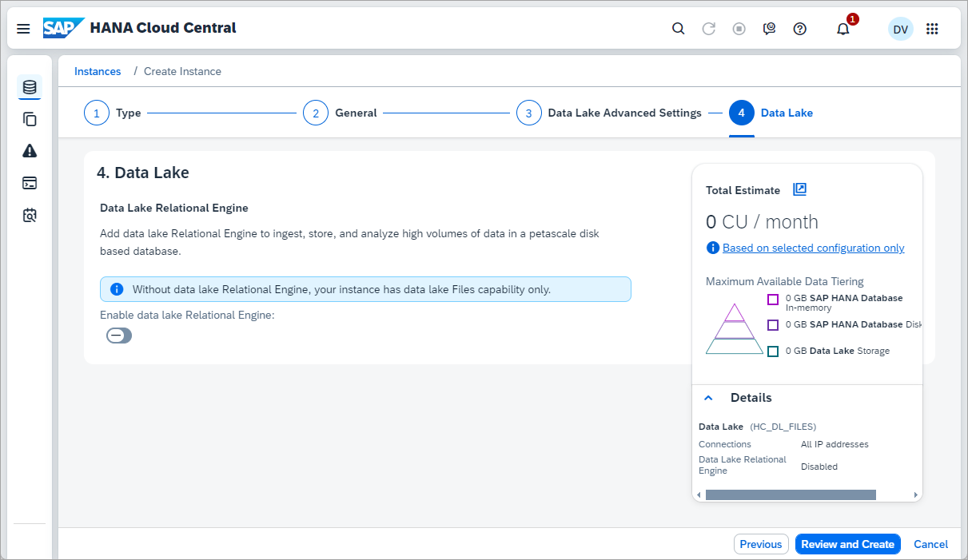The image size is (968, 560).
Task: Click the data tiering pyramid graphic
Action: click(x=735, y=328)
